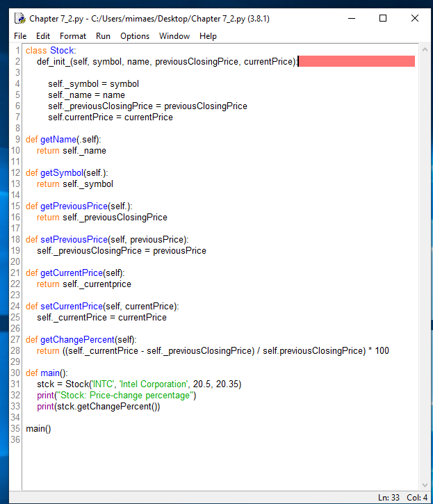The image size is (433, 504).
Task: Click the 'def getName(.self):' line
Action: point(63,140)
